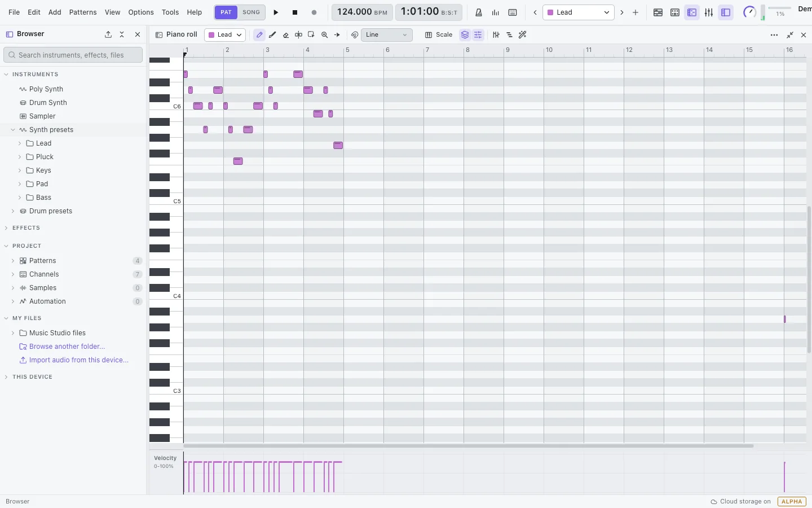Click the horizontal piano roll scrollbar
This screenshot has height=508, width=812.
pos(469,446)
